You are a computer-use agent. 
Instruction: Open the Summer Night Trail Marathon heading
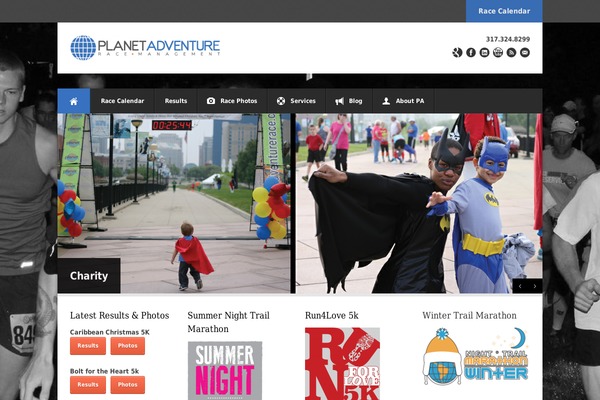click(x=228, y=322)
